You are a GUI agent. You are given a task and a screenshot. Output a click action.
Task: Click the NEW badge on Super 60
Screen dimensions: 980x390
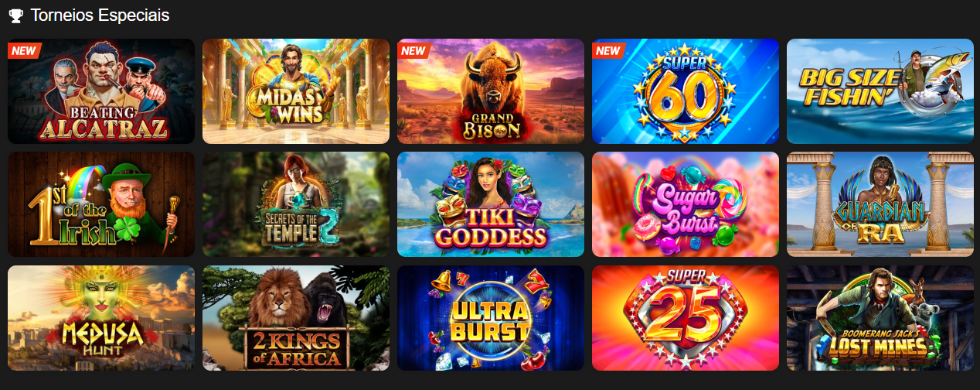[608, 51]
